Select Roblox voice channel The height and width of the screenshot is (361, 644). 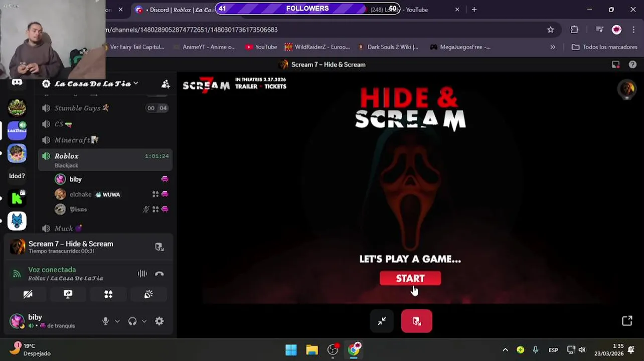(x=106, y=160)
